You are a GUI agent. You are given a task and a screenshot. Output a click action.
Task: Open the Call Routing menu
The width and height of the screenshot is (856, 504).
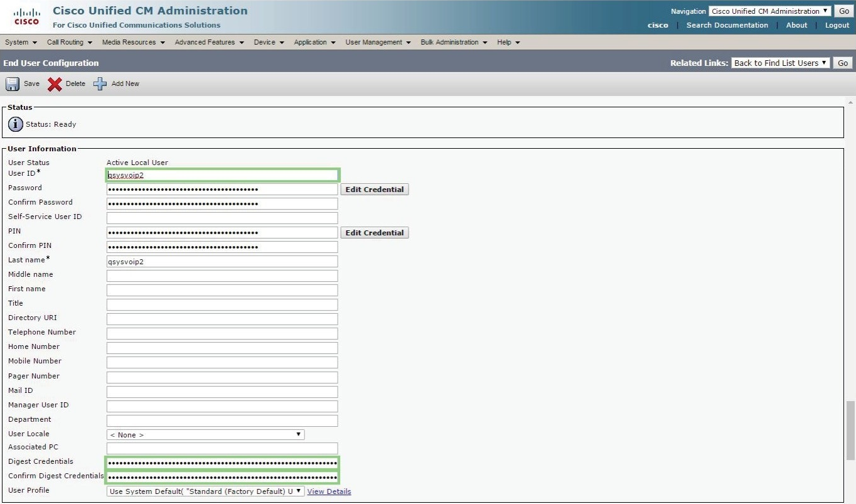(69, 42)
